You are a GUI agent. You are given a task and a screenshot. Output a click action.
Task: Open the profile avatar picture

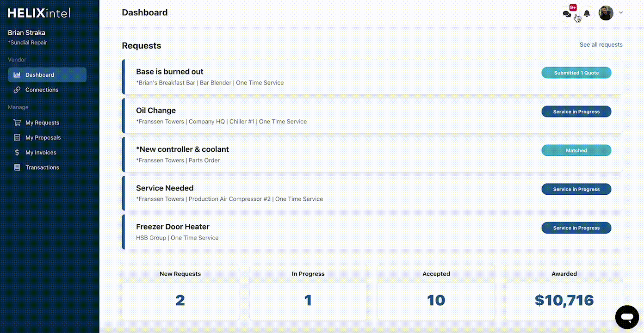[606, 13]
